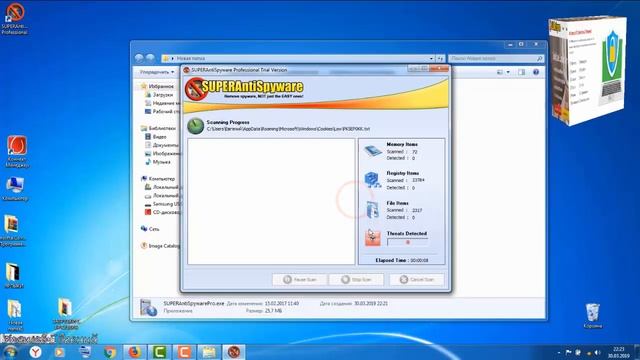Click the Explorer change view icon
640x360 pixels.
point(500,72)
